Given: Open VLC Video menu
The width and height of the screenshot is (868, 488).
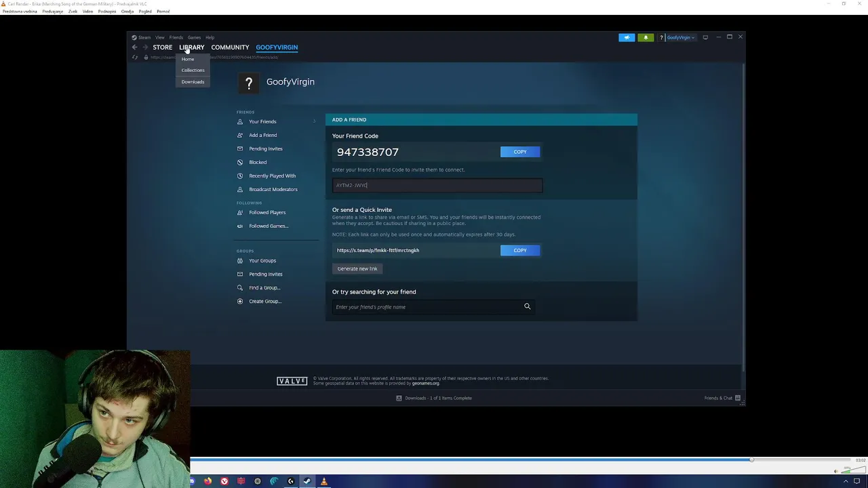Looking at the screenshot, I should click(87, 12).
